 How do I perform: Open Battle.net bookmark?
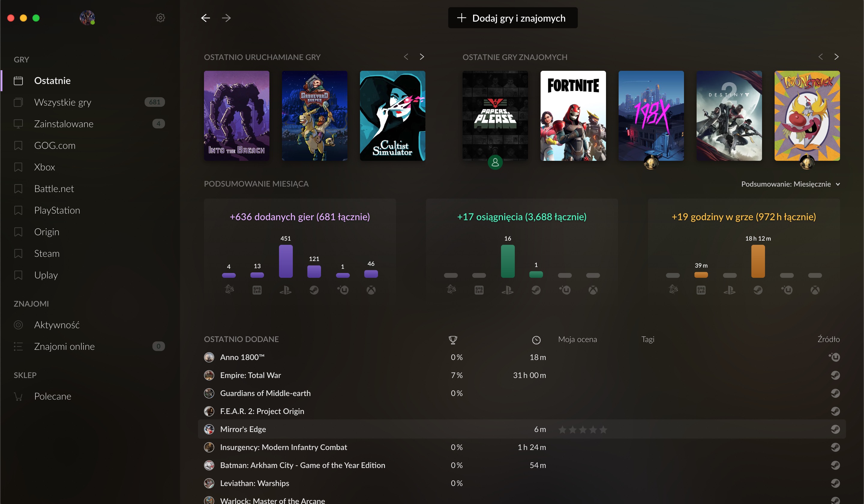[90, 189]
